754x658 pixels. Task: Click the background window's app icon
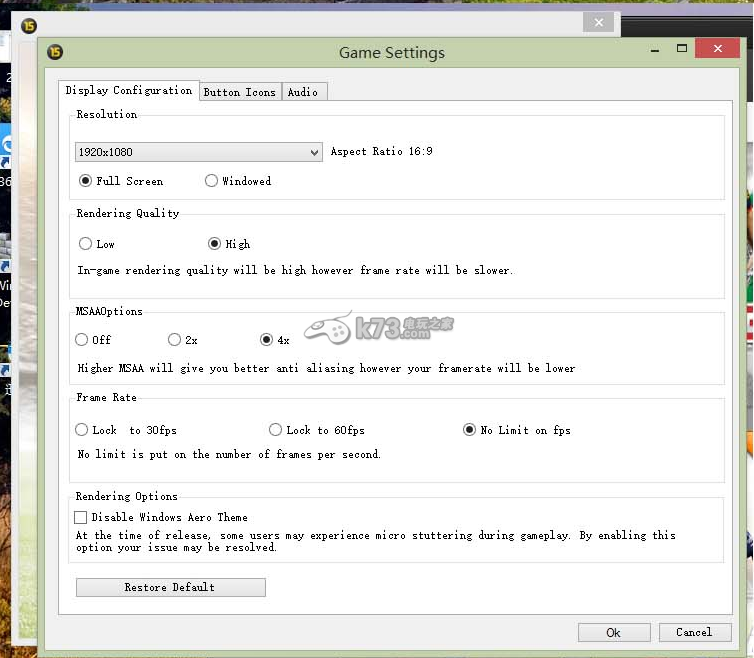[x=29, y=22]
